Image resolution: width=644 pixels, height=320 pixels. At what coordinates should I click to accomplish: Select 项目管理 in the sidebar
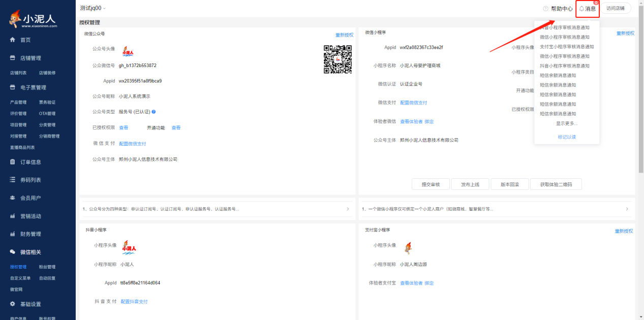(19, 125)
